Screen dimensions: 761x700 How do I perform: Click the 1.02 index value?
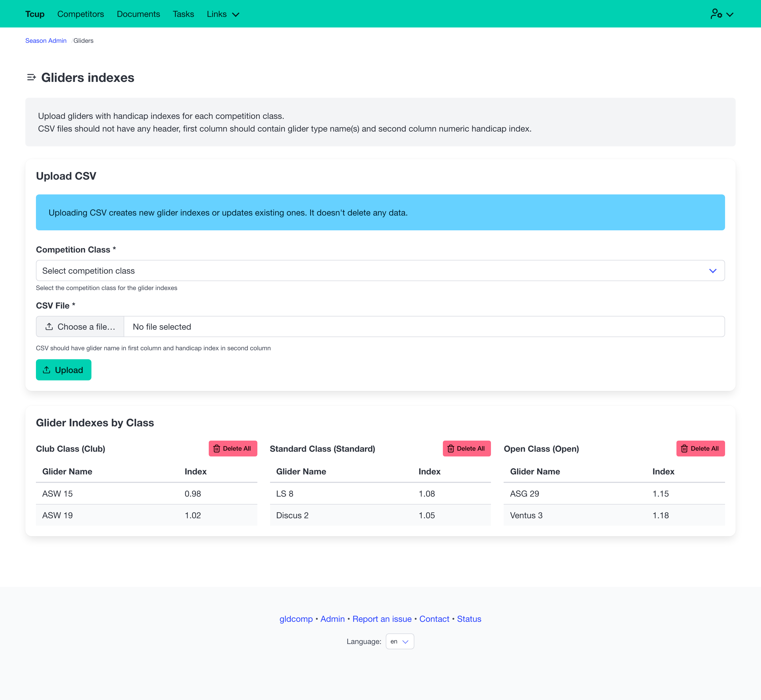[x=193, y=515]
